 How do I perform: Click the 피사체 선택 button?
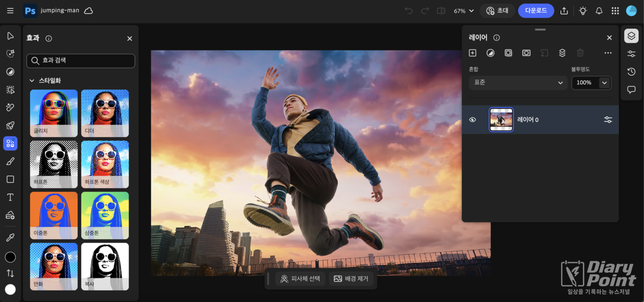point(300,279)
